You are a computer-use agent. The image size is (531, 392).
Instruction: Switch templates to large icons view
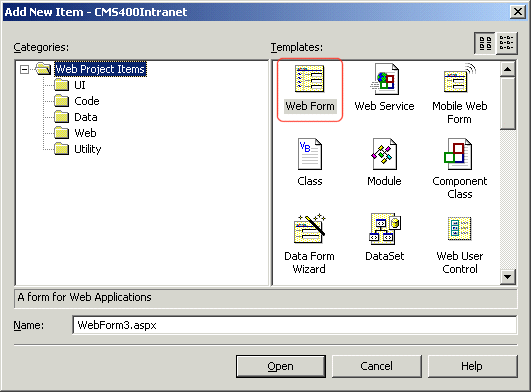pos(485,43)
